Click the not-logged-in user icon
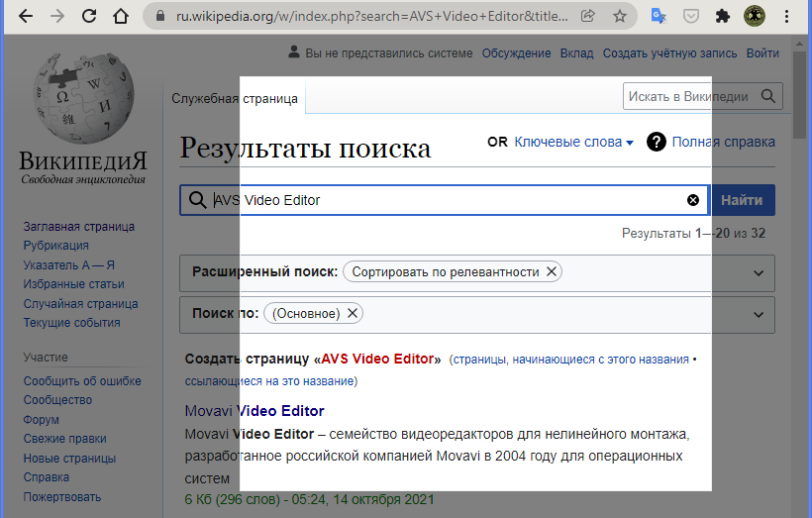The width and height of the screenshot is (812, 518). [294, 52]
